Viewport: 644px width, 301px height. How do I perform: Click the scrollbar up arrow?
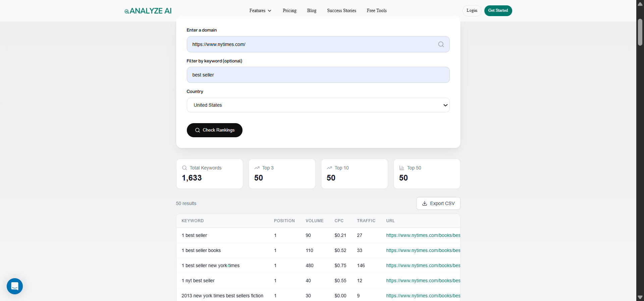point(640,4)
